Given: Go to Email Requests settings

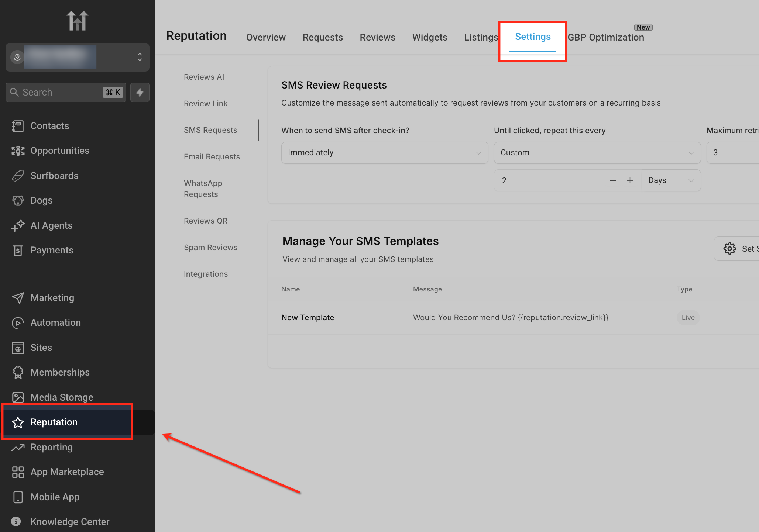Looking at the screenshot, I should tap(212, 157).
